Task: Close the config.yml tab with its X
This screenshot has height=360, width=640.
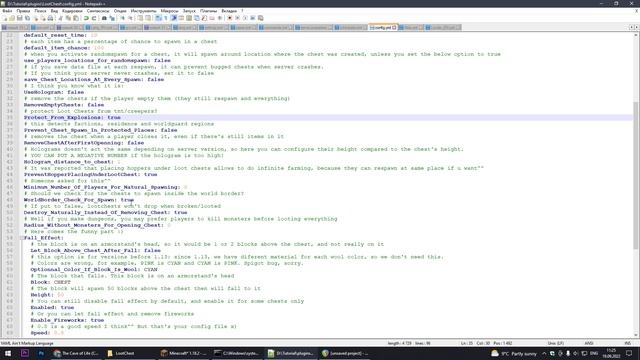Action: pyautogui.click(x=394, y=27)
